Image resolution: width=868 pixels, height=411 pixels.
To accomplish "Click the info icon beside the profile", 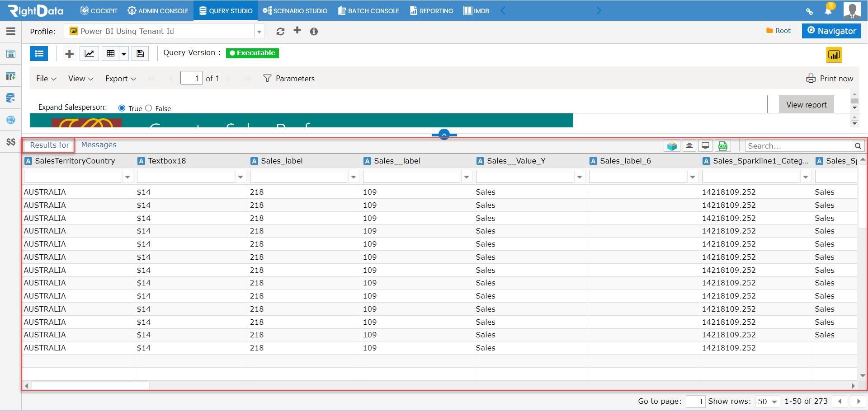I will [x=314, y=31].
